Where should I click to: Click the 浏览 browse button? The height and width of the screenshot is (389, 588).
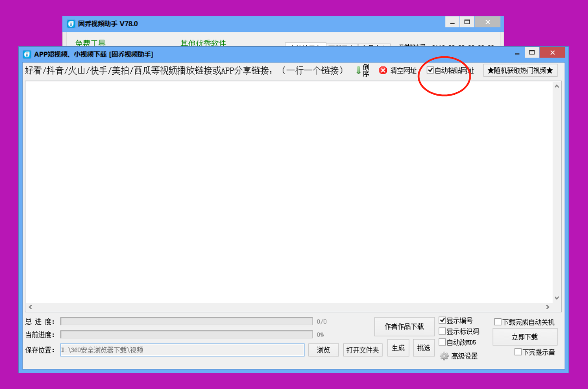(323, 350)
